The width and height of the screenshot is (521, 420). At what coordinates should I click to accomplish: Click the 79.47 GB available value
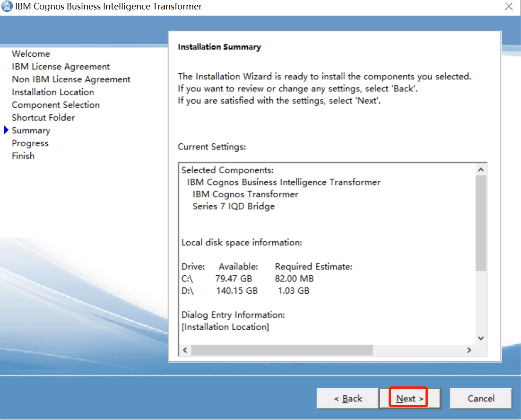coord(234,279)
